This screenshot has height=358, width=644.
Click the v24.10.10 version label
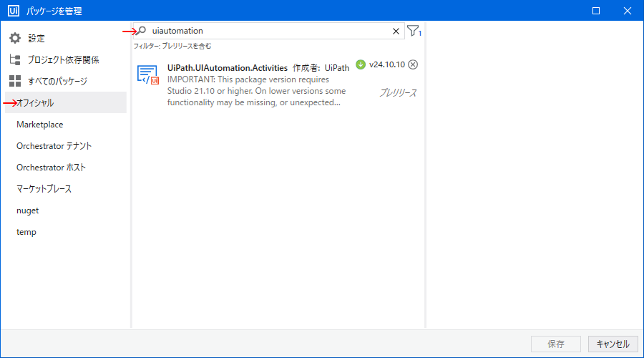pos(387,64)
